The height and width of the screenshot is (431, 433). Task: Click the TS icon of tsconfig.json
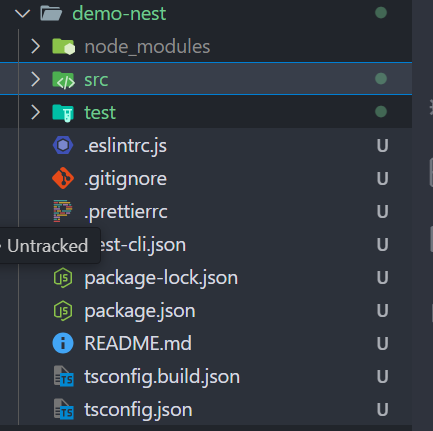click(64, 409)
